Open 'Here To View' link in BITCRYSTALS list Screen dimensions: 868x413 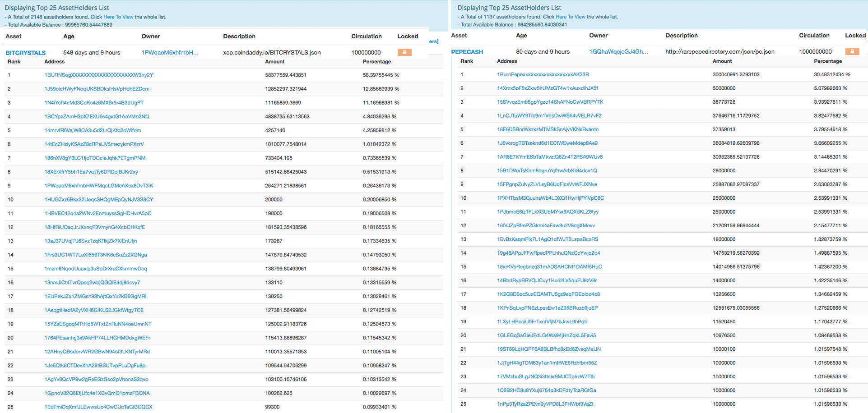click(118, 17)
